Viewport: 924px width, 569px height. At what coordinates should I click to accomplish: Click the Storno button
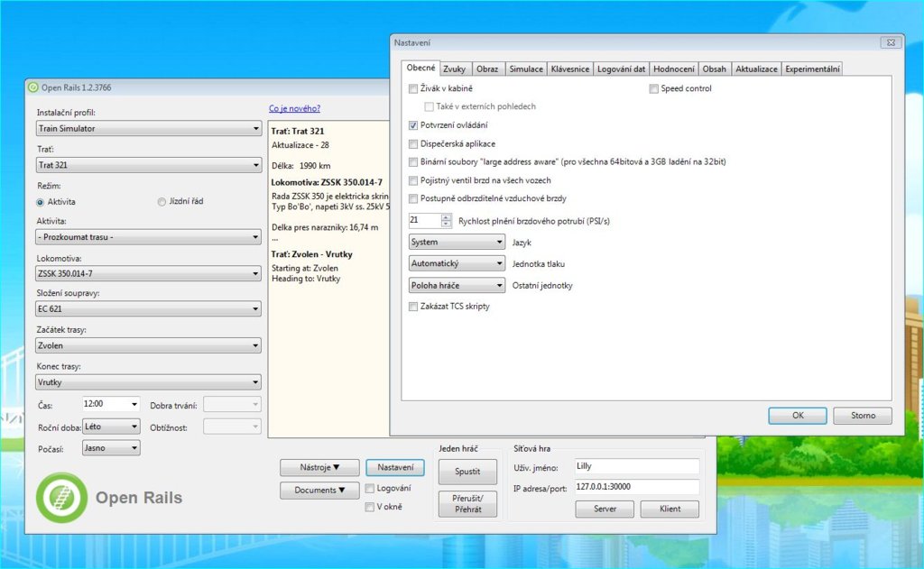pos(863,416)
